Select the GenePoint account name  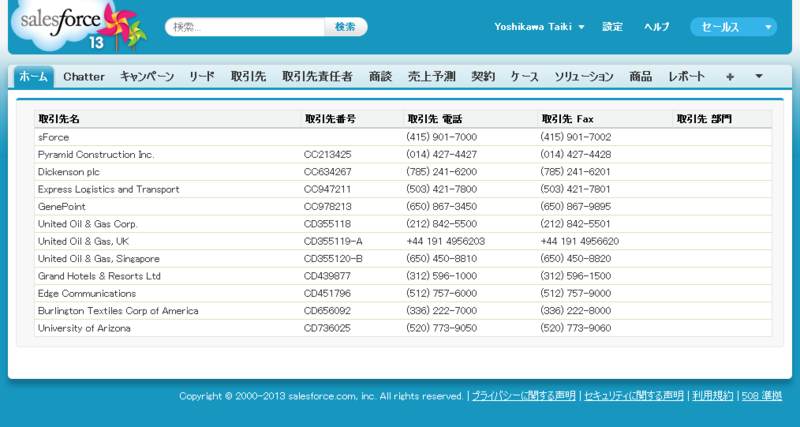(x=62, y=207)
